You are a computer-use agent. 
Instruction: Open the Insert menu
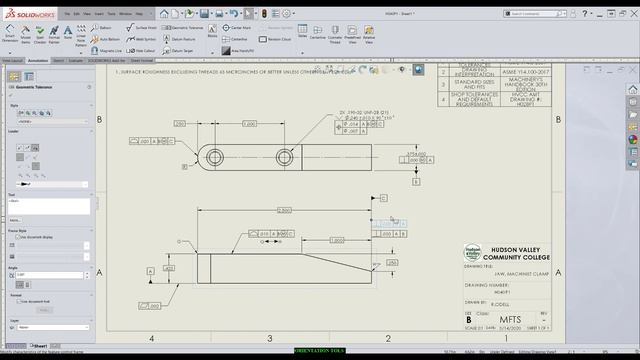point(99,13)
